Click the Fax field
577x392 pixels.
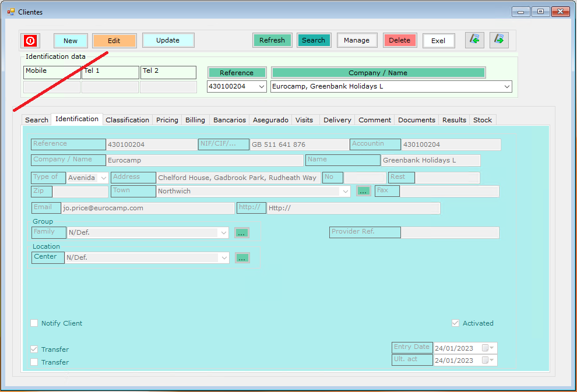449,191
